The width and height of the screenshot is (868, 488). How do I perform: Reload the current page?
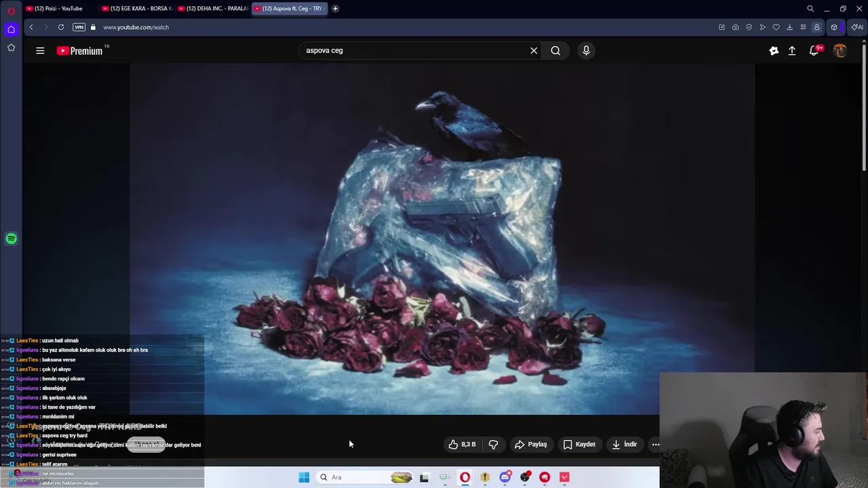tap(61, 27)
